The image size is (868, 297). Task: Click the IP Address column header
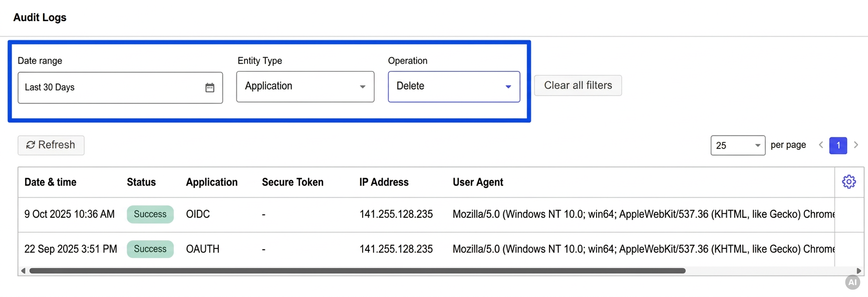[x=384, y=182]
